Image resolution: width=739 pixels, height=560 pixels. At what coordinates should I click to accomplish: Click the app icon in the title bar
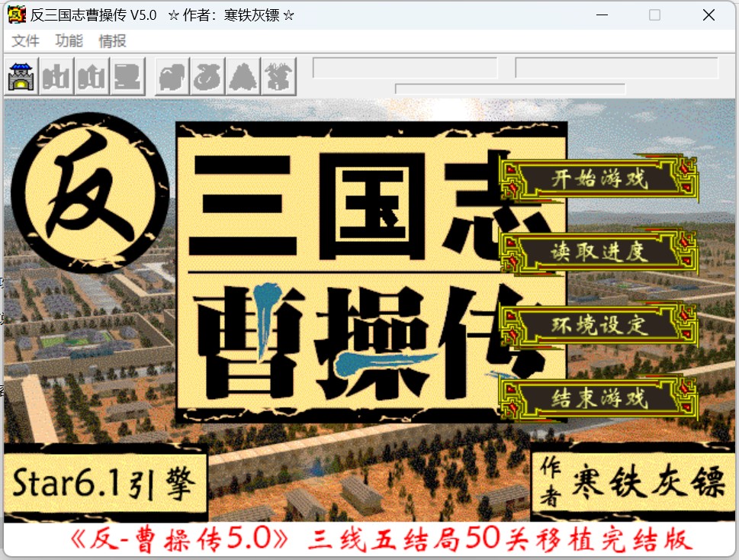(17, 14)
